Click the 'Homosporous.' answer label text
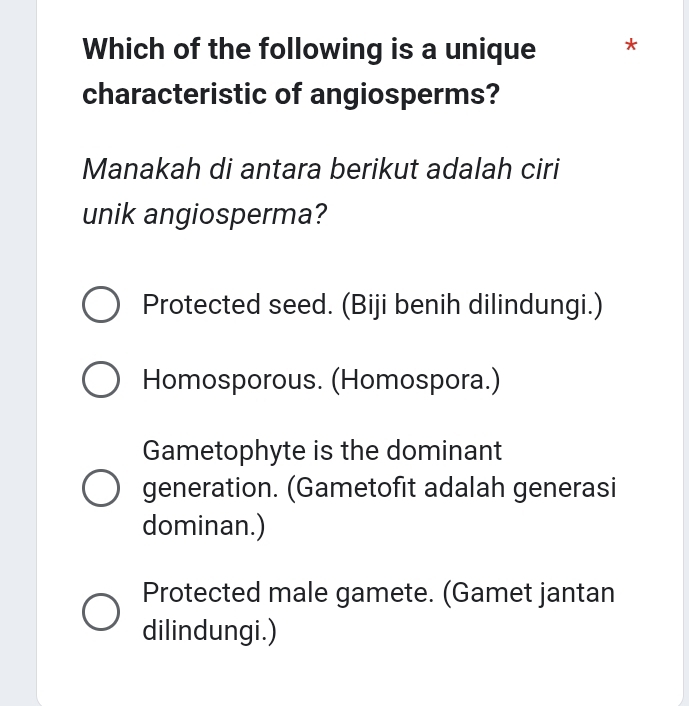The image size is (689, 706). coord(232,381)
